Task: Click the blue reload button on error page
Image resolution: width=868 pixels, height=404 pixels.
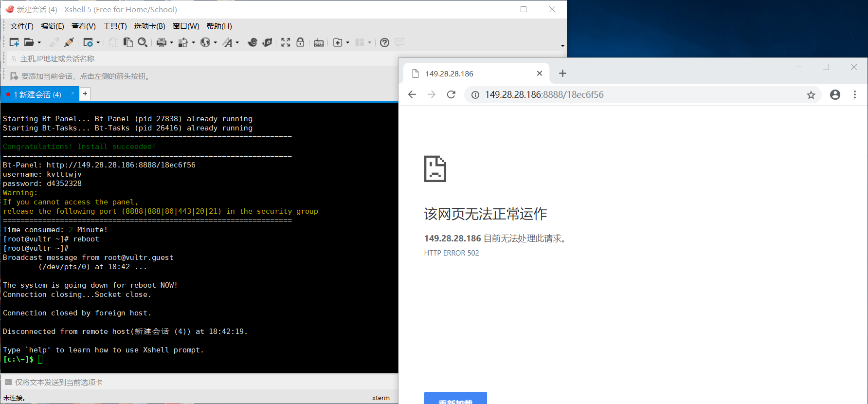Action: (x=455, y=398)
